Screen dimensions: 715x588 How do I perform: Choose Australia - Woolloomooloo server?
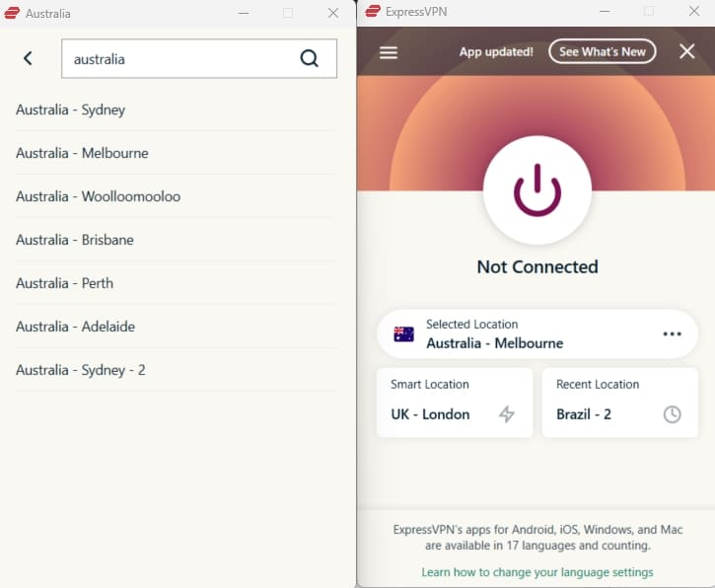point(99,196)
